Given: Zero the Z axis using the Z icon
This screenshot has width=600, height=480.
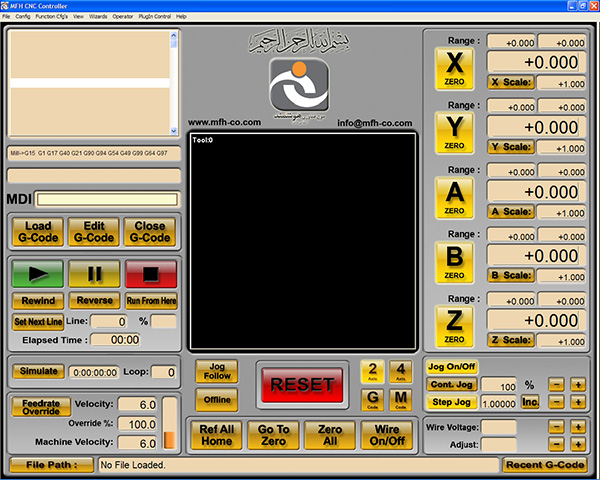Looking at the screenshot, I should (x=454, y=328).
